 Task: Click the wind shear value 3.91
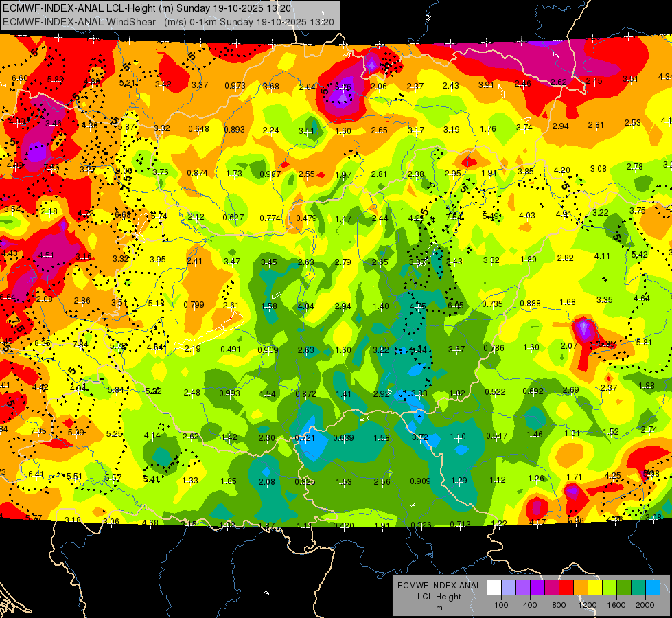pyautogui.click(x=486, y=85)
